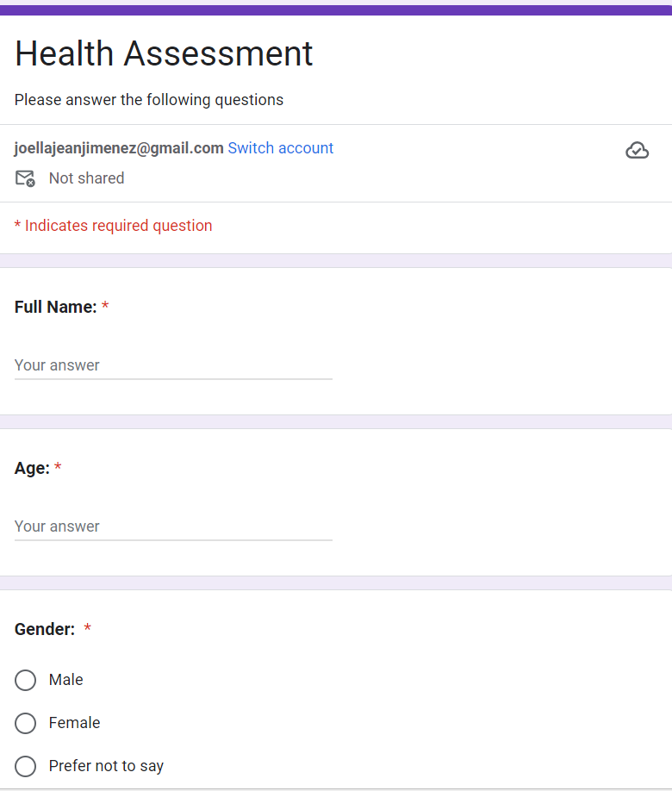The height and width of the screenshot is (791, 672).
Task: Click the 'Prefer not to say' label text
Action: (106, 766)
